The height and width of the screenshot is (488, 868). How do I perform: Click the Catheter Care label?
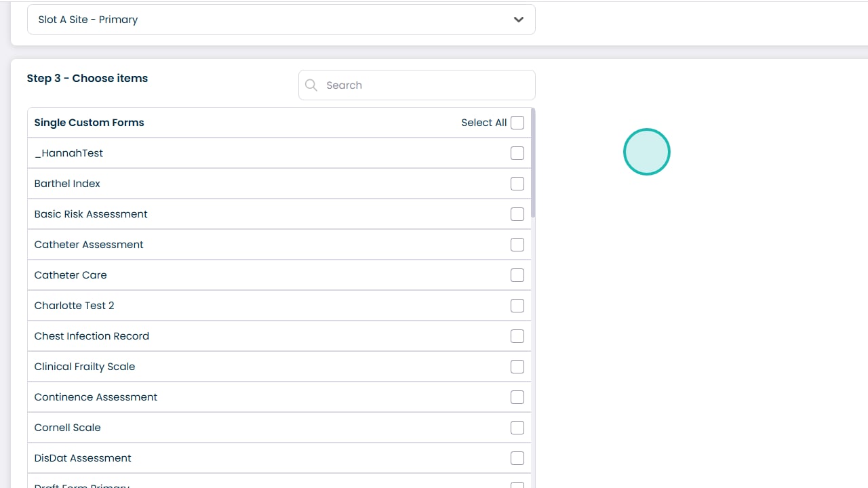(71, 275)
